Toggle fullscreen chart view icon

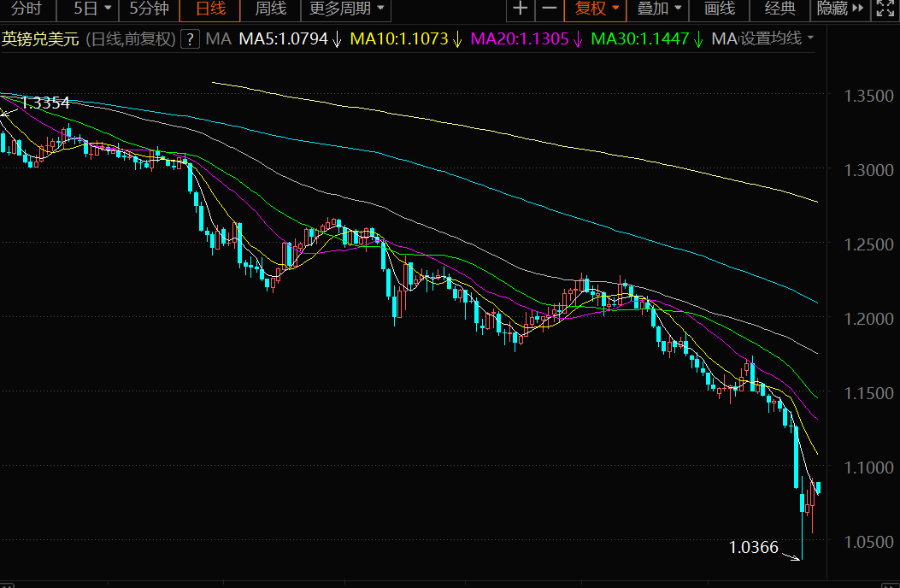(x=885, y=9)
